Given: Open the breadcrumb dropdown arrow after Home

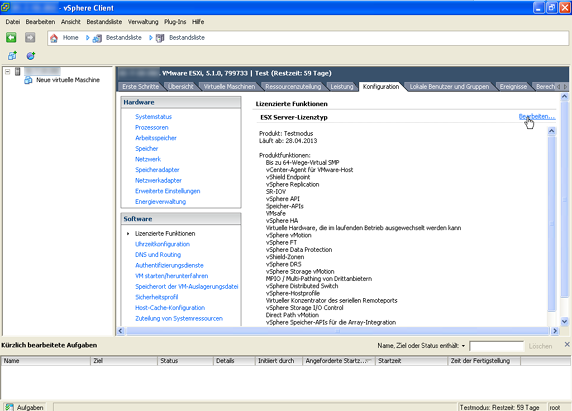Looking at the screenshot, I should click(x=88, y=38).
